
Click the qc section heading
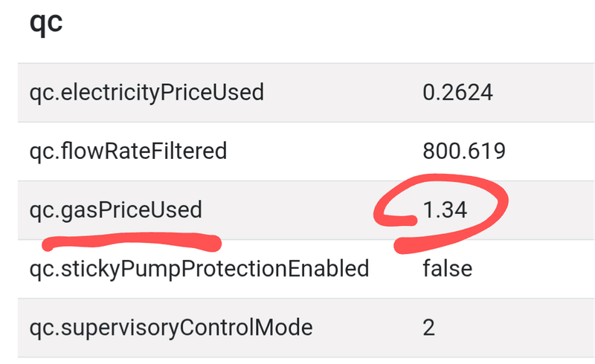click(x=45, y=22)
